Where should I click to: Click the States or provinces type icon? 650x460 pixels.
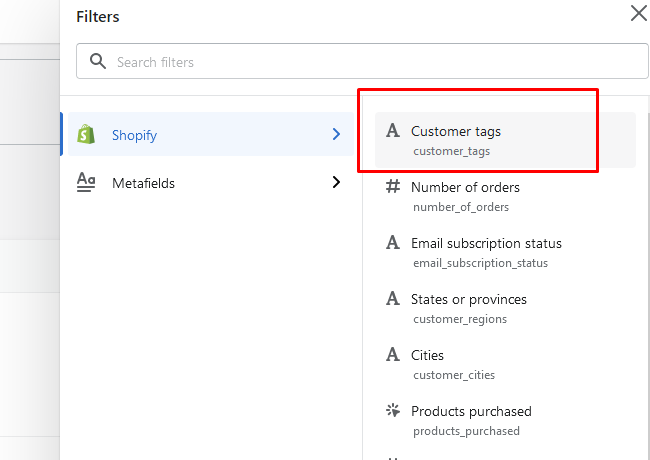[393, 299]
